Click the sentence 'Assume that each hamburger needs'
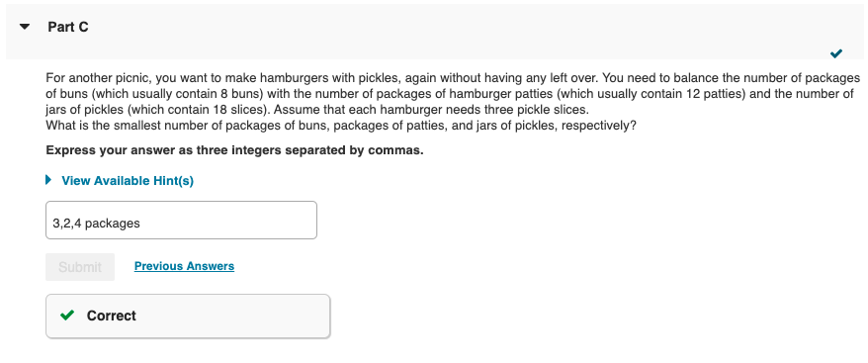 pyautogui.click(x=427, y=110)
